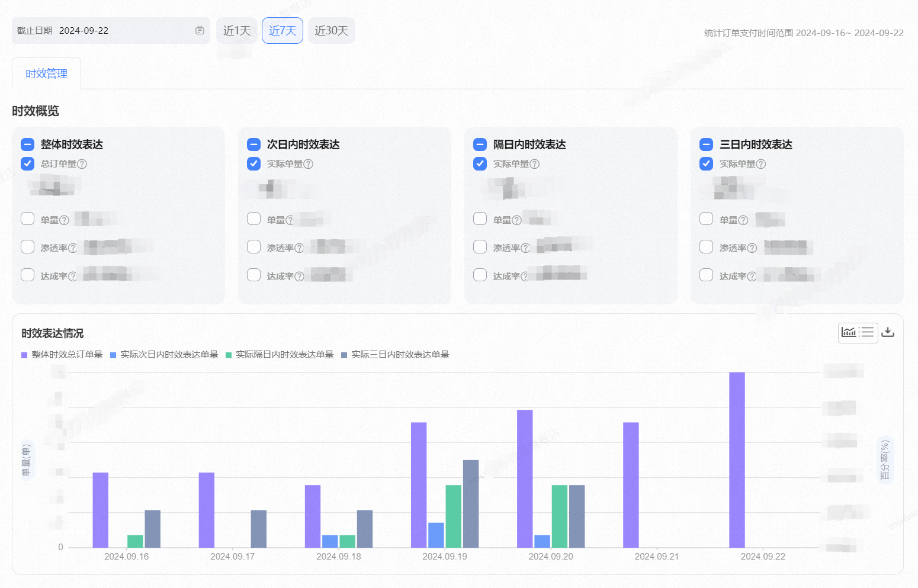The height and width of the screenshot is (588, 918).
Task: Select the purple bar for 2024.09.22
Action: (x=737, y=460)
